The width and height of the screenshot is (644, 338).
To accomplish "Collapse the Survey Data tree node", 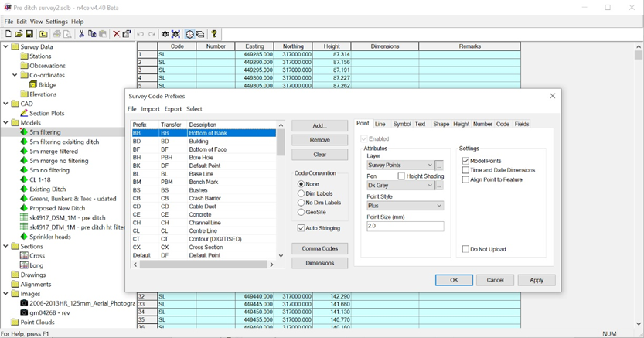I will pos(5,46).
